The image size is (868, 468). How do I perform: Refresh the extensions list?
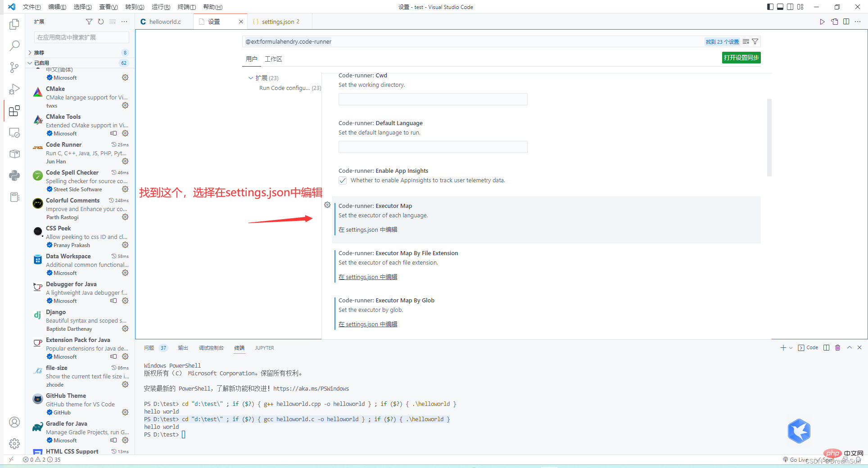click(101, 22)
